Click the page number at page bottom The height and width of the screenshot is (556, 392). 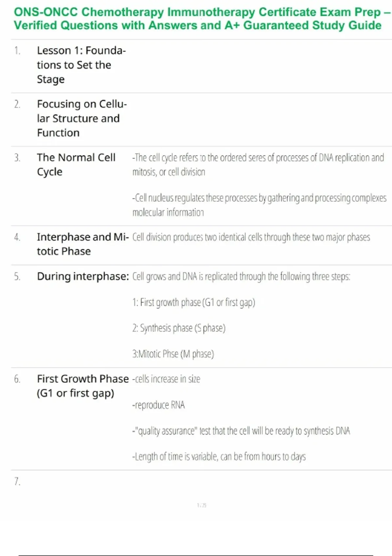(202, 505)
